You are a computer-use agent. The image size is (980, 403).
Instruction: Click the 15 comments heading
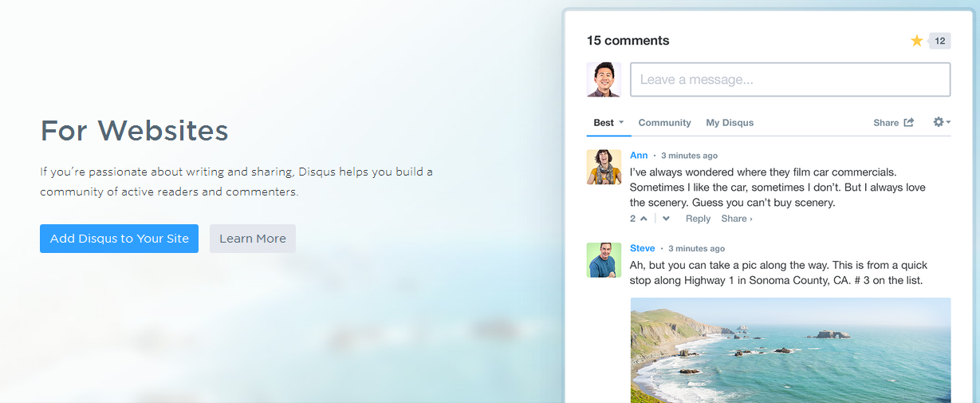click(628, 41)
